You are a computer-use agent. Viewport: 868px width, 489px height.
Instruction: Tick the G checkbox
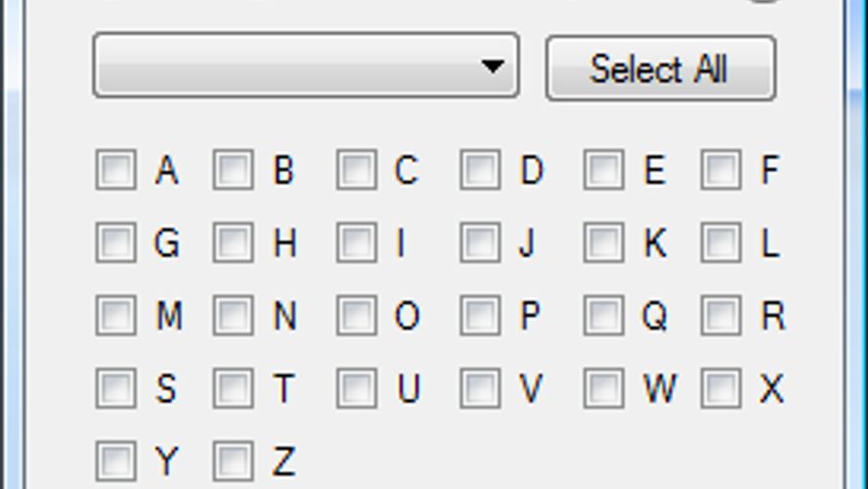[115, 243]
